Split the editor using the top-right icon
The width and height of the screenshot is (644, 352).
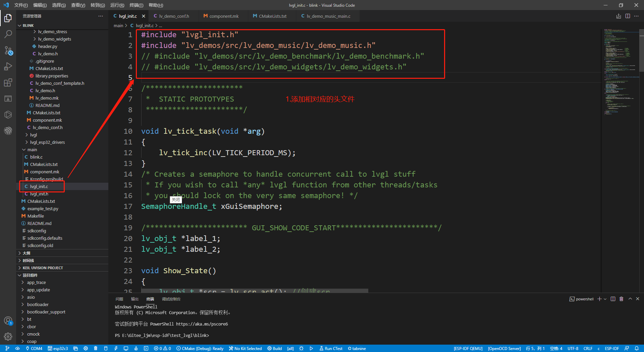click(628, 16)
